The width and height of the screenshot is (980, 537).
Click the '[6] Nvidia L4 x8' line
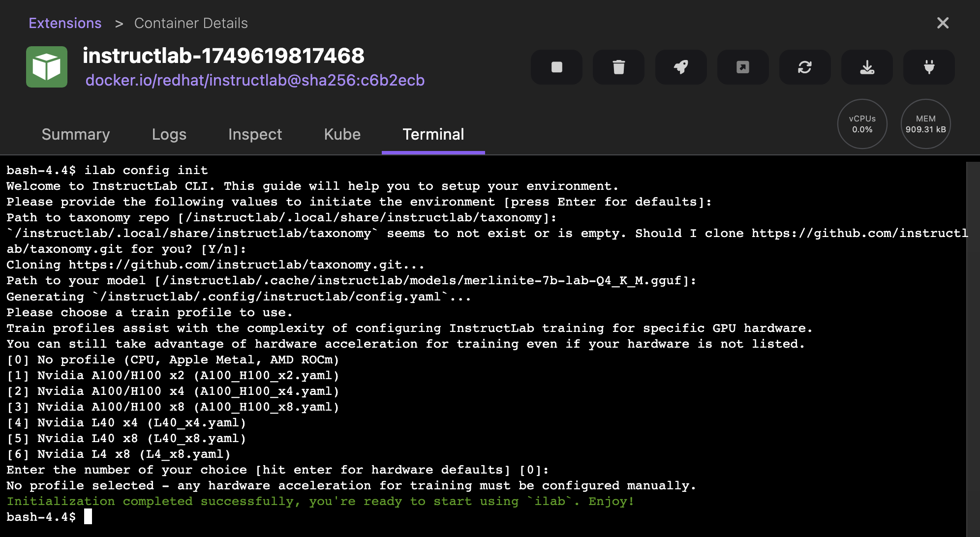tap(119, 454)
